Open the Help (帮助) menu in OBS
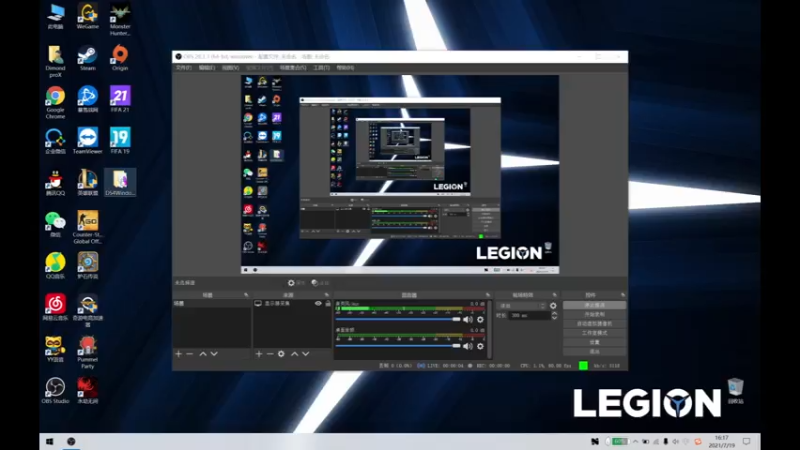Screen dimensions: 800x450 click(345, 67)
